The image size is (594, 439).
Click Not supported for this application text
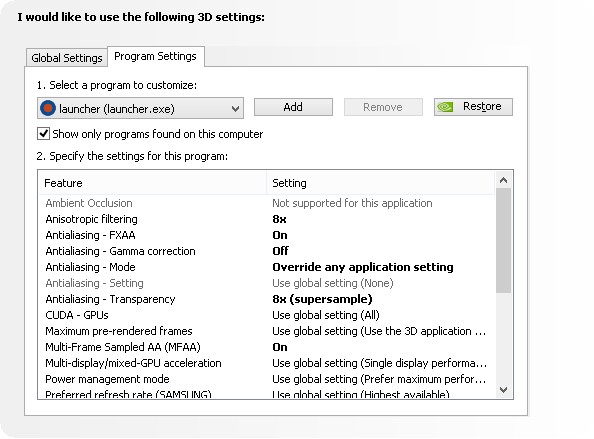(352, 203)
